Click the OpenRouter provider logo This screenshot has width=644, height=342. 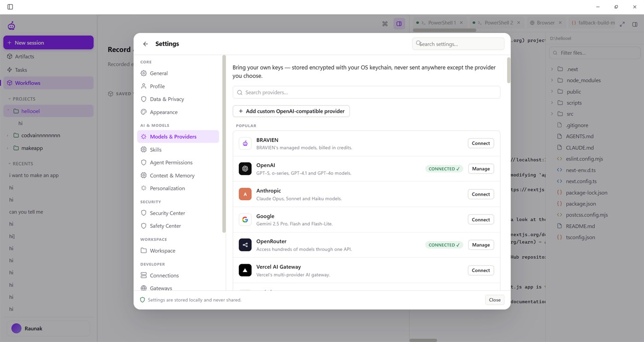click(245, 245)
